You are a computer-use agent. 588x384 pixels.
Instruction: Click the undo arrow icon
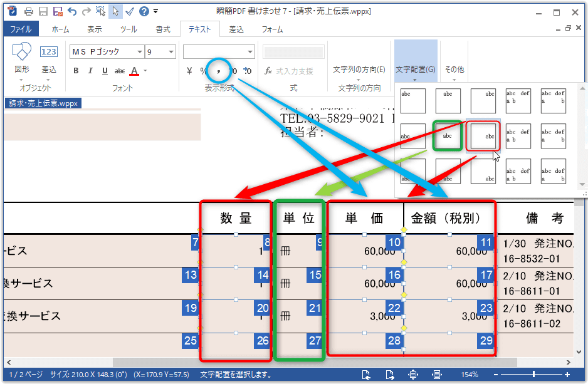71,11
